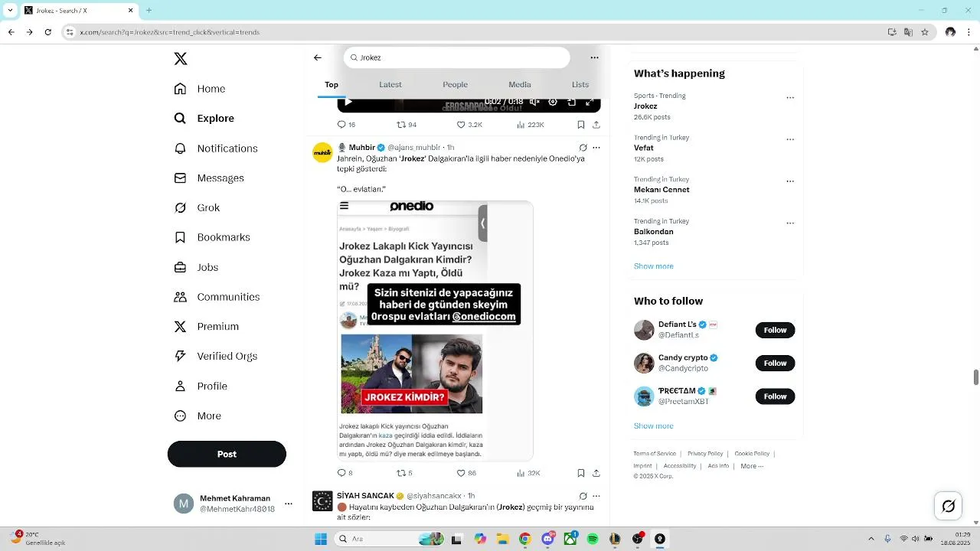Open Jobs from the sidebar

tap(196, 267)
